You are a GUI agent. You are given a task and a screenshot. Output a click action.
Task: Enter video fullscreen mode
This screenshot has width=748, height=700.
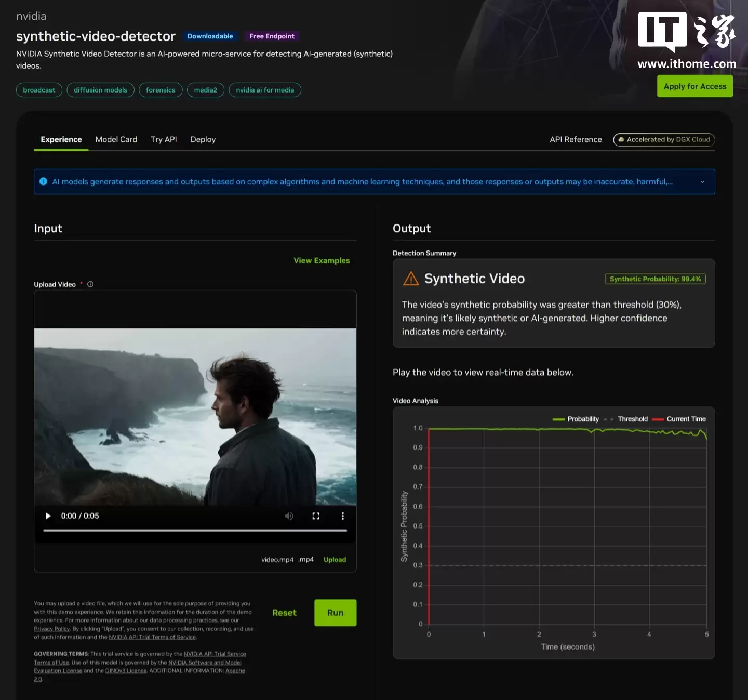316,516
